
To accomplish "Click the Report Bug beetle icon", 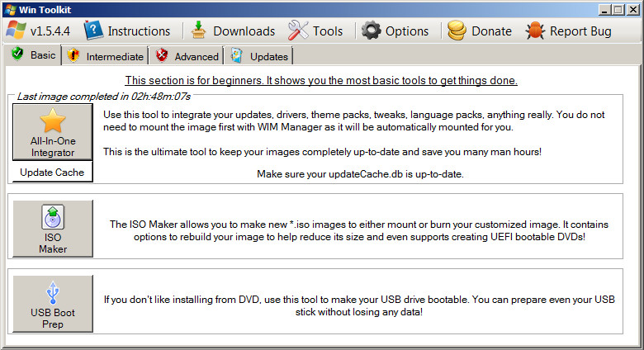I will pos(535,31).
